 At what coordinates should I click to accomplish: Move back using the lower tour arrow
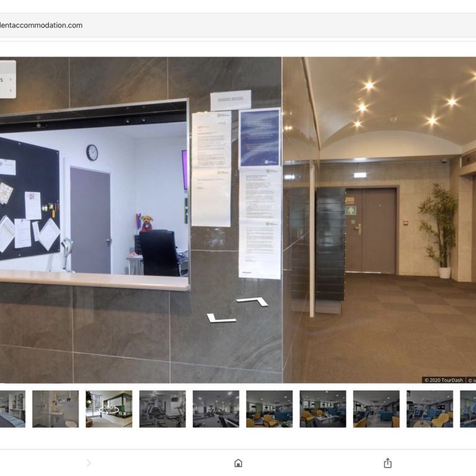click(221, 318)
